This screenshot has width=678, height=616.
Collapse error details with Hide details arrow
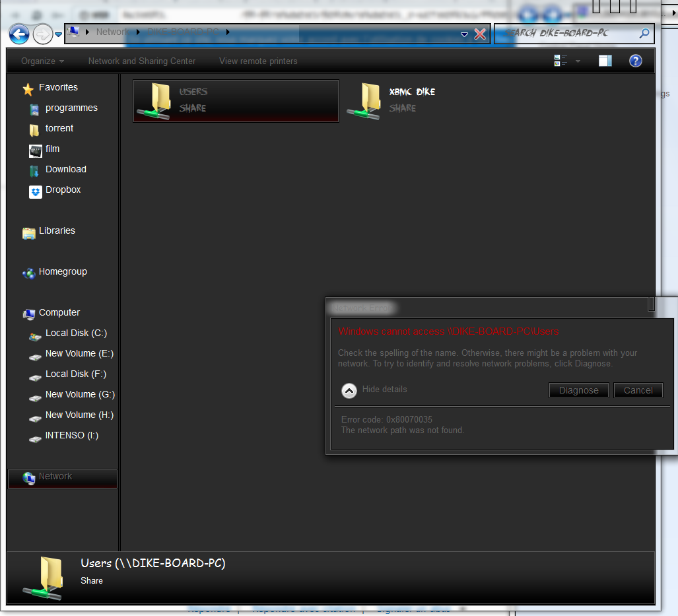pos(349,390)
